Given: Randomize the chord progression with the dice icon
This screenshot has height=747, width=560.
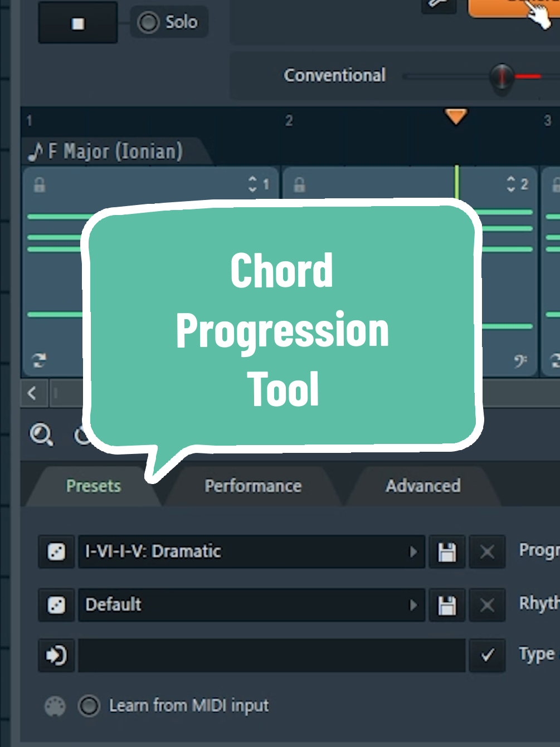Looking at the screenshot, I should [x=56, y=551].
